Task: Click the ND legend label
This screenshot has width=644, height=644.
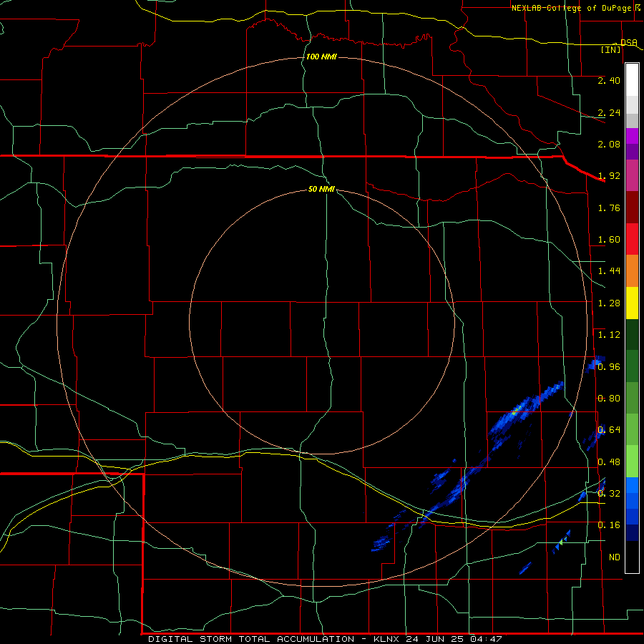Action: click(x=615, y=557)
